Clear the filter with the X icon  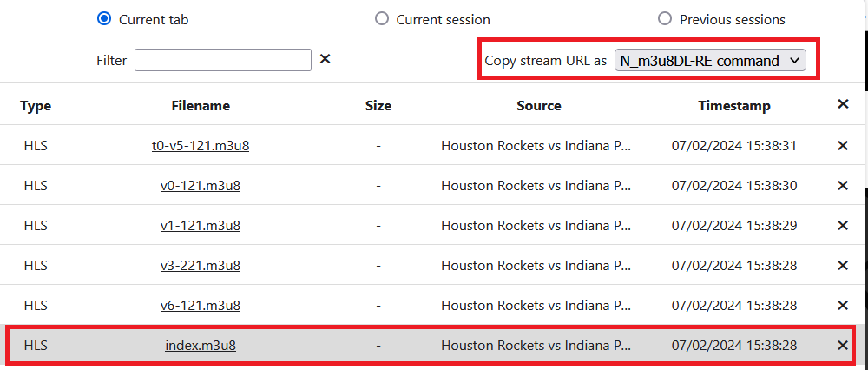[325, 59]
